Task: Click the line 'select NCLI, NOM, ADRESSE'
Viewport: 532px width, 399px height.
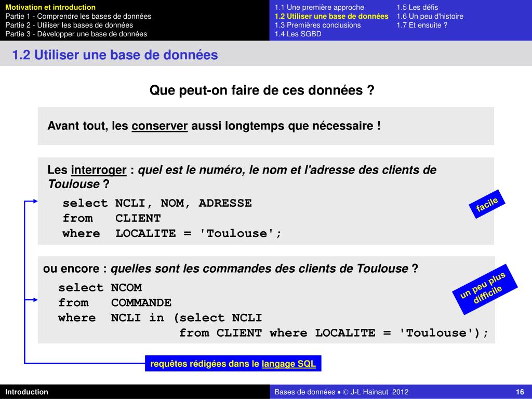Action: pos(157,203)
